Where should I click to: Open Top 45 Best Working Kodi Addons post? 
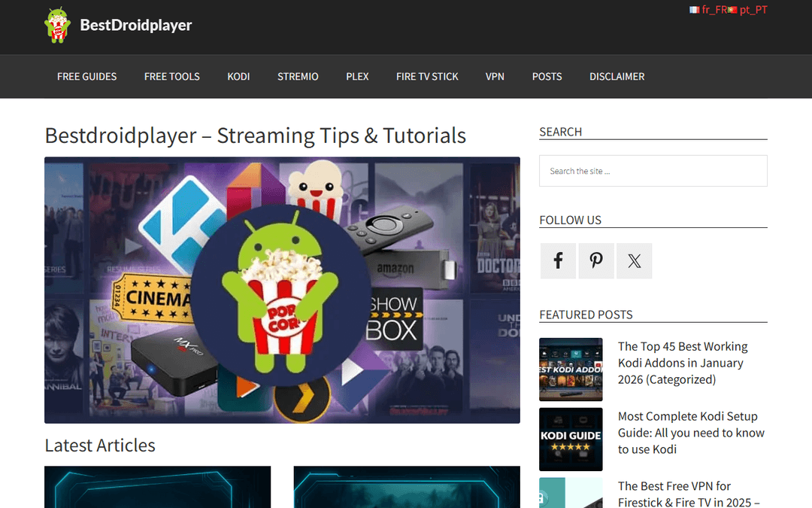tap(683, 363)
